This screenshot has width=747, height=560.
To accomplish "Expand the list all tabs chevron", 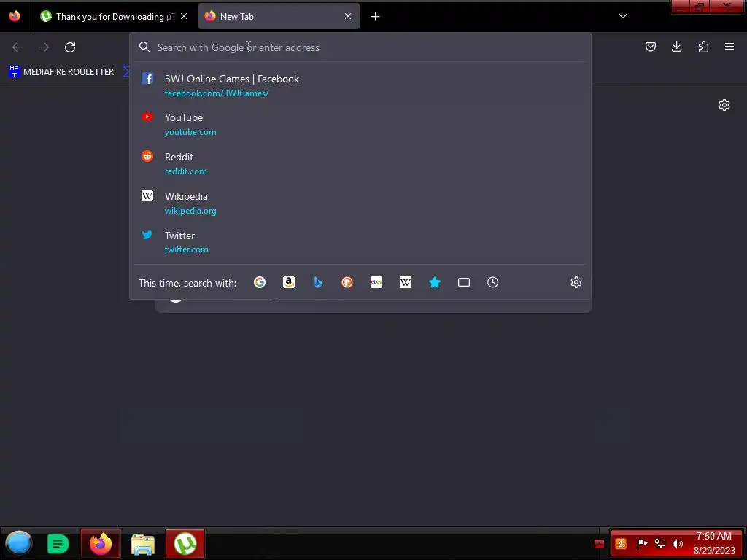I will point(623,16).
